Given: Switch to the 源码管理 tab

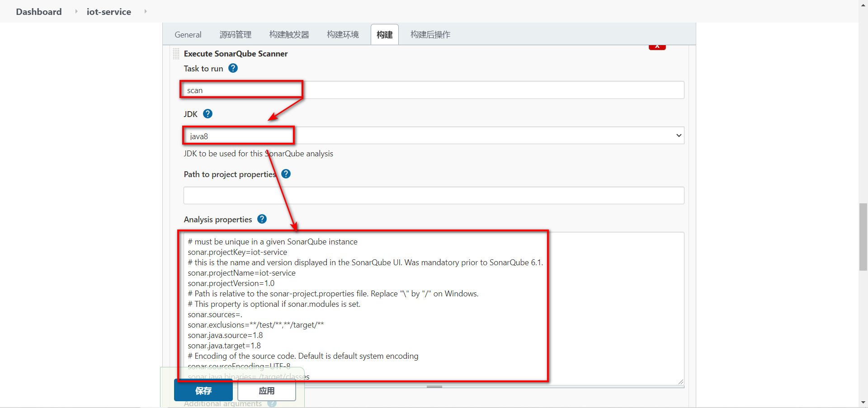Looking at the screenshot, I should (235, 35).
